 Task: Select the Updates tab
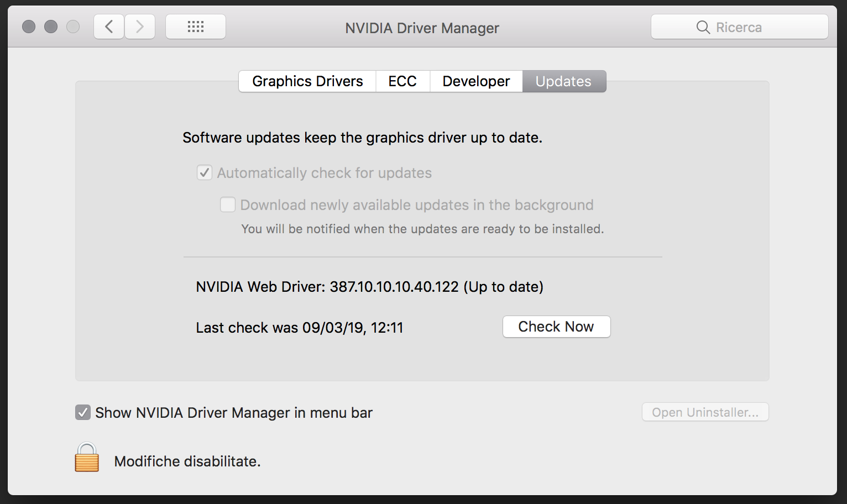tap(563, 81)
